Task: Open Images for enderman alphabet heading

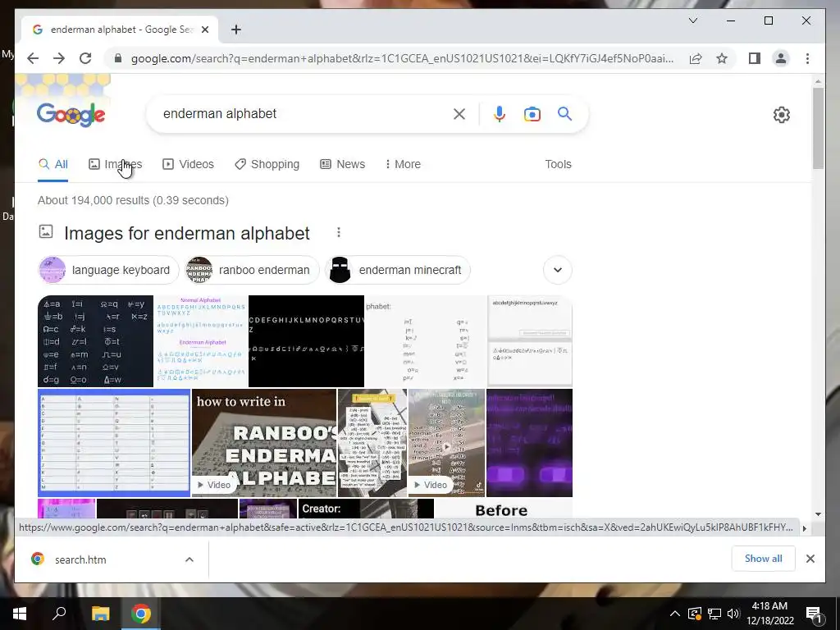Action: click(x=186, y=234)
